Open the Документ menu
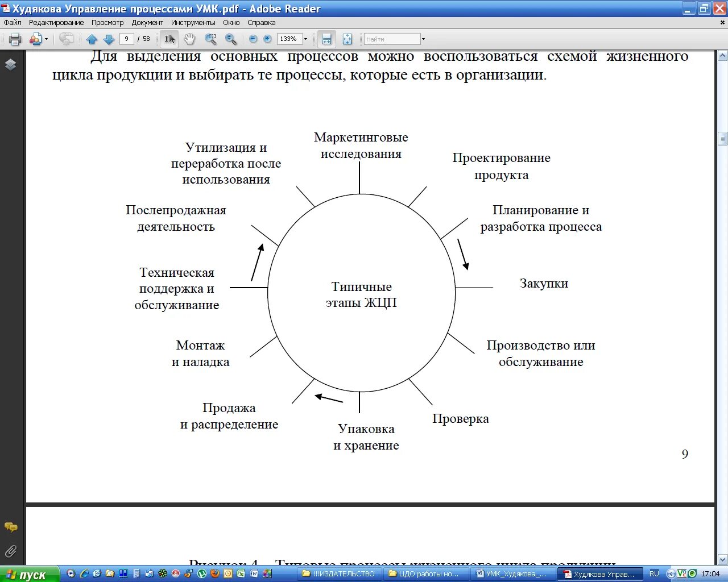Viewport: 728px width, 582px height. pos(147,23)
